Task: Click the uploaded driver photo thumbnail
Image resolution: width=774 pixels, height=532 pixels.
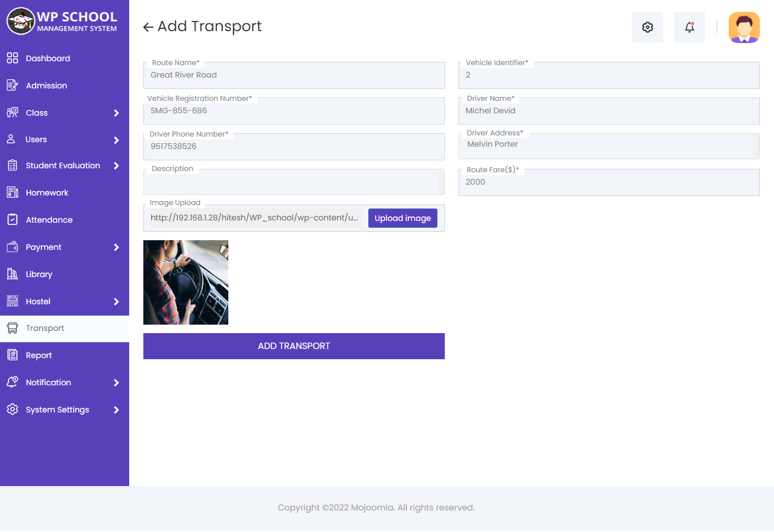Action: click(x=186, y=282)
